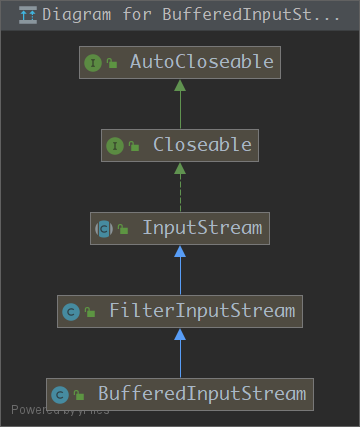360x427 pixels.
Task: Click the diagram icon in the title tab
Action: (x=28, y=15)
